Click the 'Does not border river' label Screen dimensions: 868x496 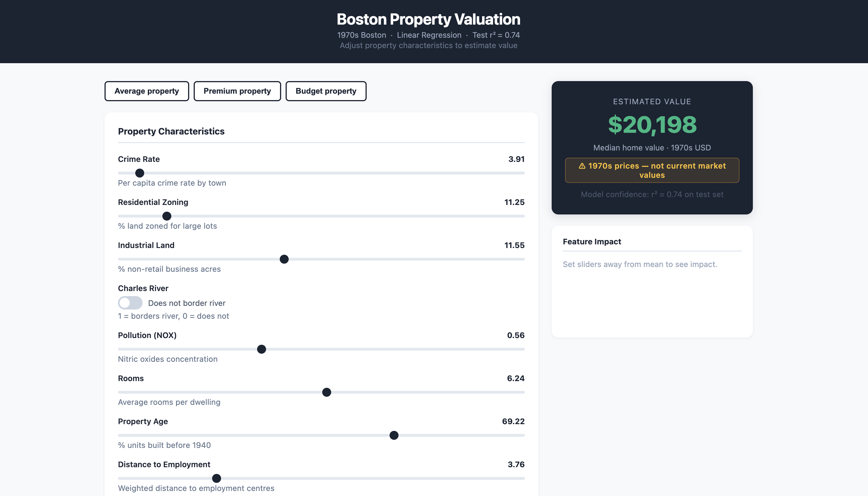point(186,303)
